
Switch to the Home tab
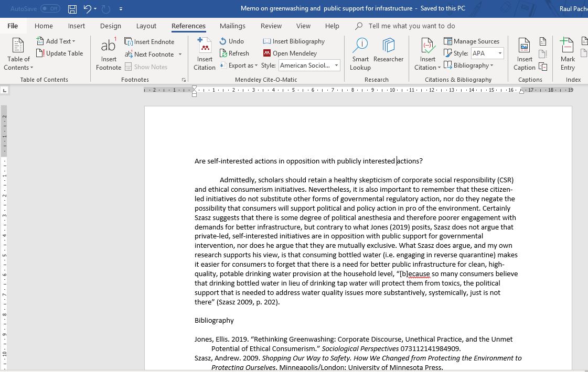click(x=44, y=26)
